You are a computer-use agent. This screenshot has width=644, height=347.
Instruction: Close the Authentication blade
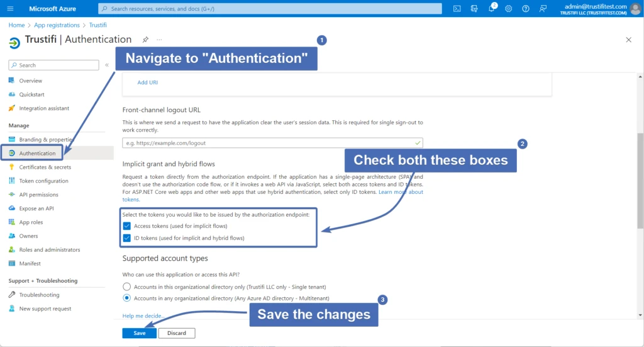(x=628, y=40)
